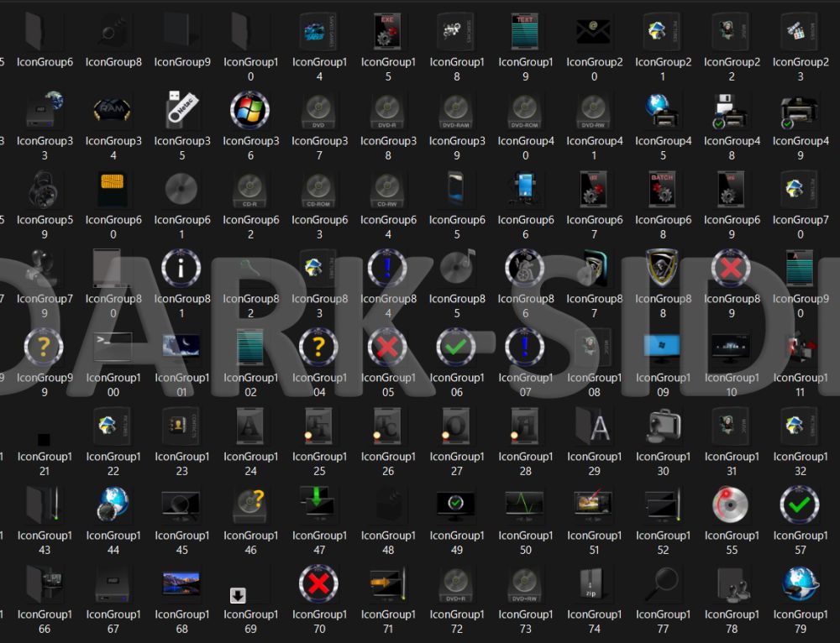Viewport: 840px width, 643px height.
Task: Select the red X icon IconGroup170
Action: [318, 583]
